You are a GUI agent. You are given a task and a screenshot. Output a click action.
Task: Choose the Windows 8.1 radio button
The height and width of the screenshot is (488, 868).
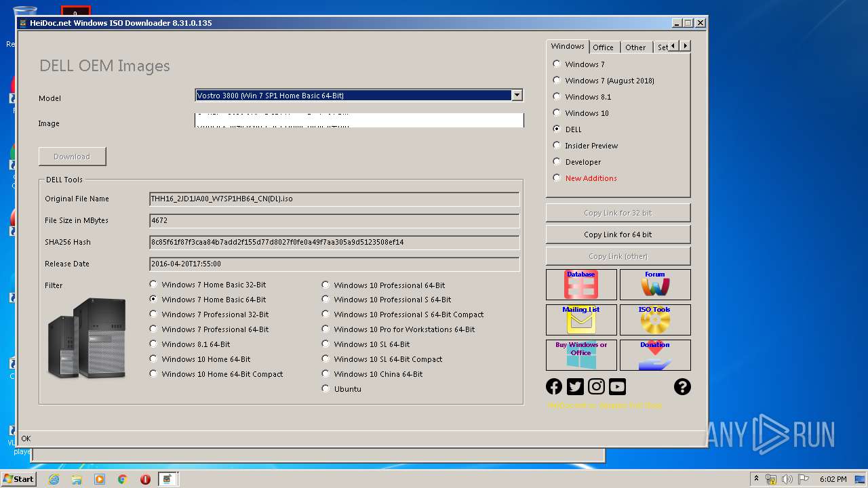point(583,97)
